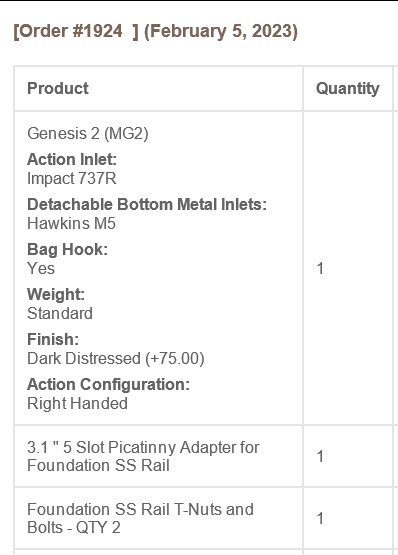This screenshot has width=398, height=555.
Task: Select the Standard weight value
Action: [60, 313]
